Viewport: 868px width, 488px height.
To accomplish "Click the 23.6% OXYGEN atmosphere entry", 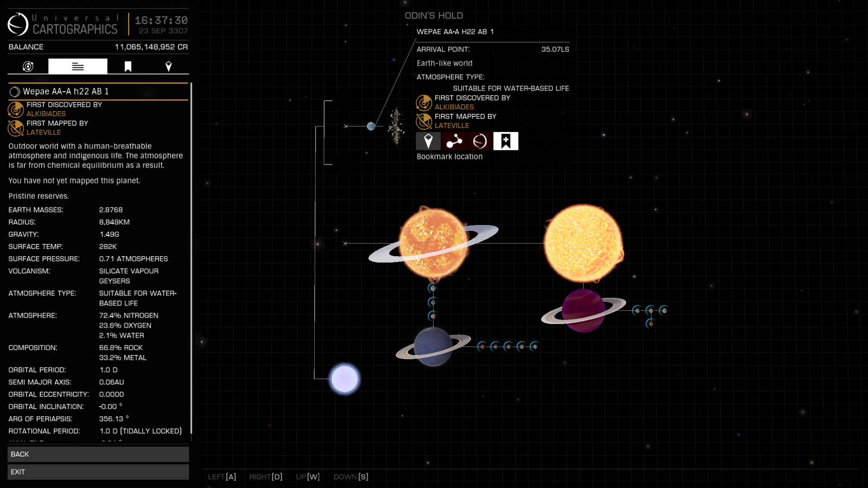I will click(125, 325).
